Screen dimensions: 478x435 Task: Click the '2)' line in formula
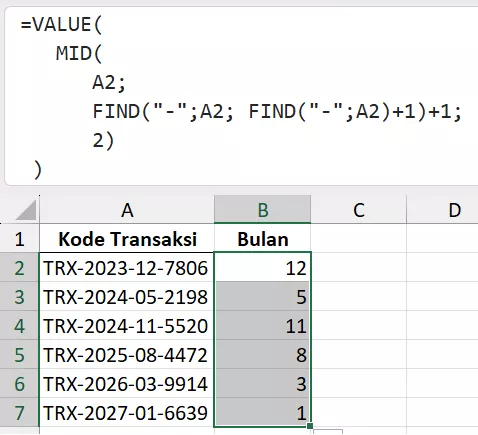(x=103, y=140)
